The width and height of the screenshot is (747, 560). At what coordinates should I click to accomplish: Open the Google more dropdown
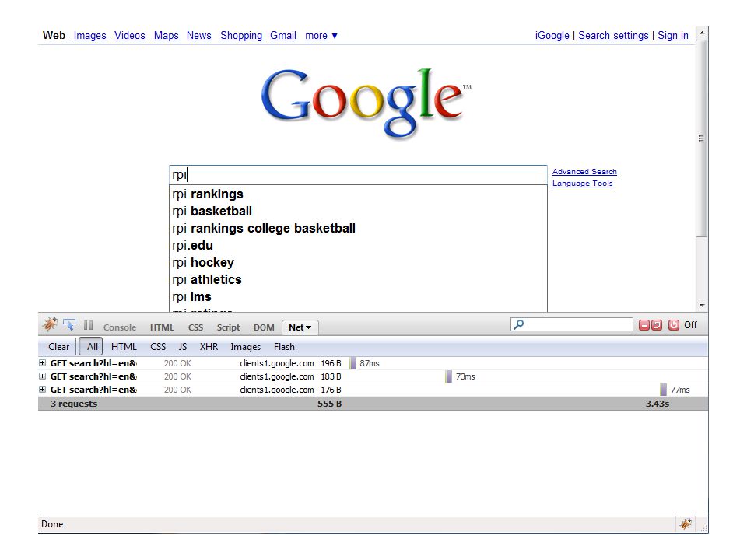tap(321, 36)
